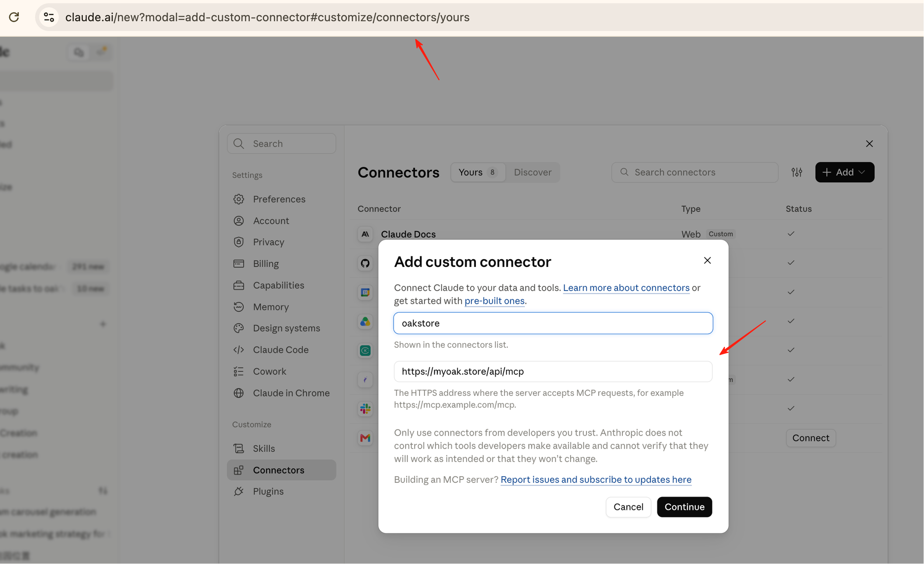Click the Google Calendar connector icon
Image resolution: width=924 pixels, height=564 pixels.
tap(365, 292)
